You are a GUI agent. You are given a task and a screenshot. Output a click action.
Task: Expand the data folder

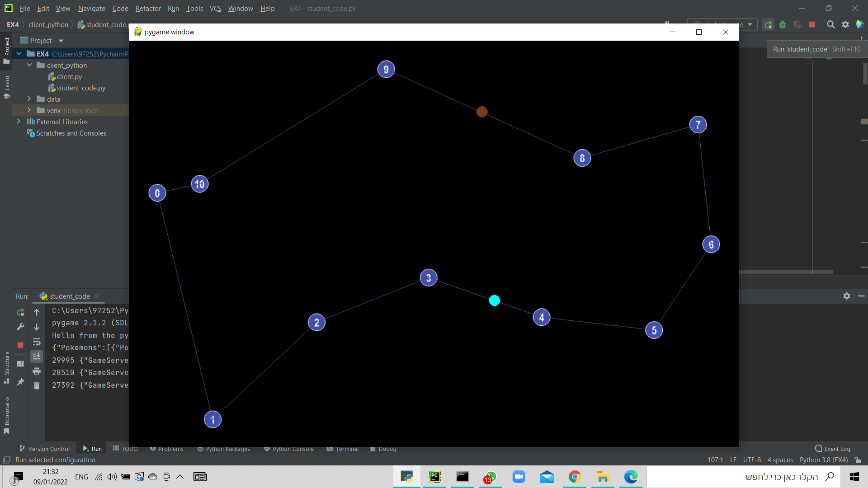(29, 99)
